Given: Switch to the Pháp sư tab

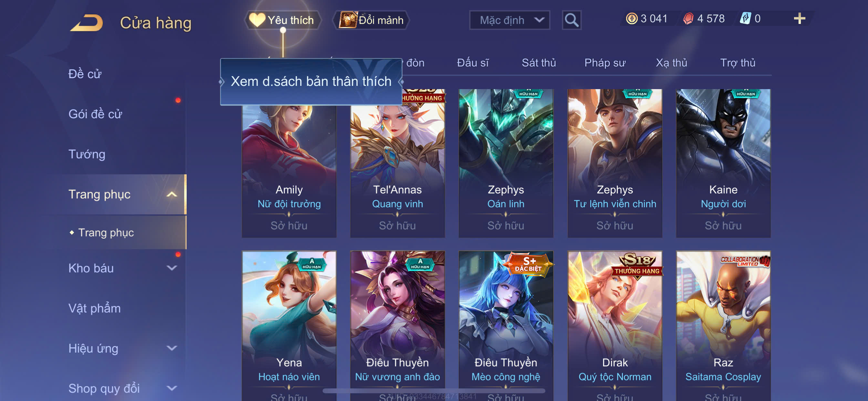Looking at the screenshot, I should (x=605, y=63).
